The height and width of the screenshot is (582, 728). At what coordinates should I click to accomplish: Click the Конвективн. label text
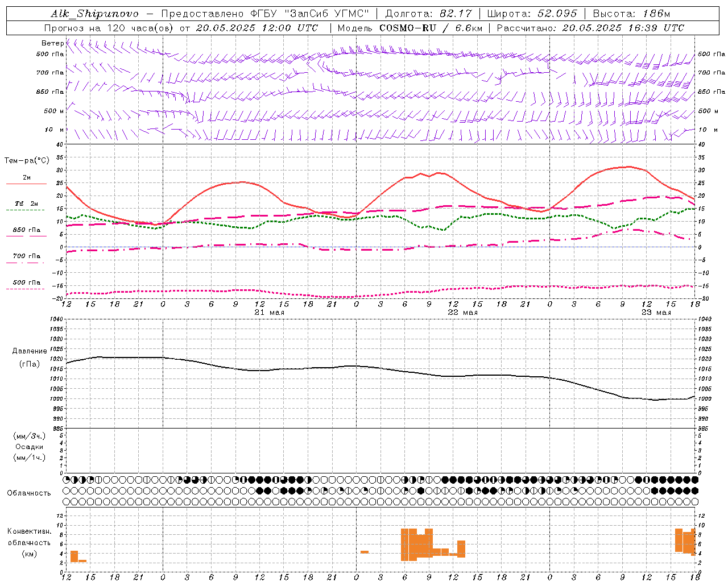30,531
